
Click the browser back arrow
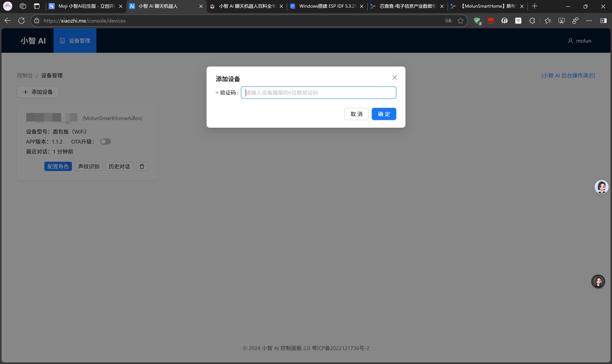(x=8, y=21)
